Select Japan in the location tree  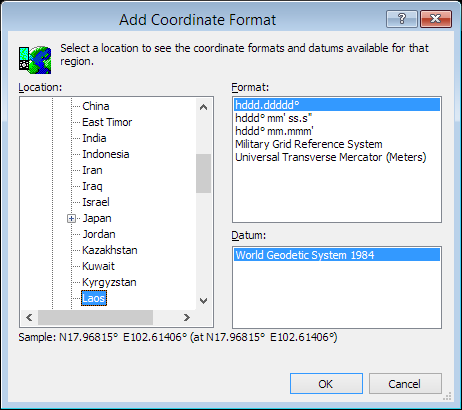pyautogui.click(x=97, y=218)
